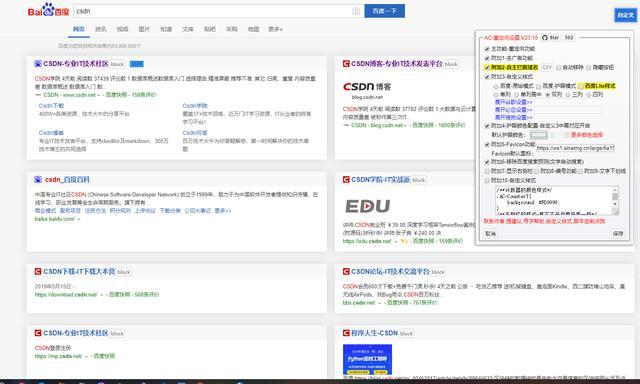Screen dimensions: 640x384
Task: Enable 附加10 custom style checkbox
Action: [x=487, y=180]
